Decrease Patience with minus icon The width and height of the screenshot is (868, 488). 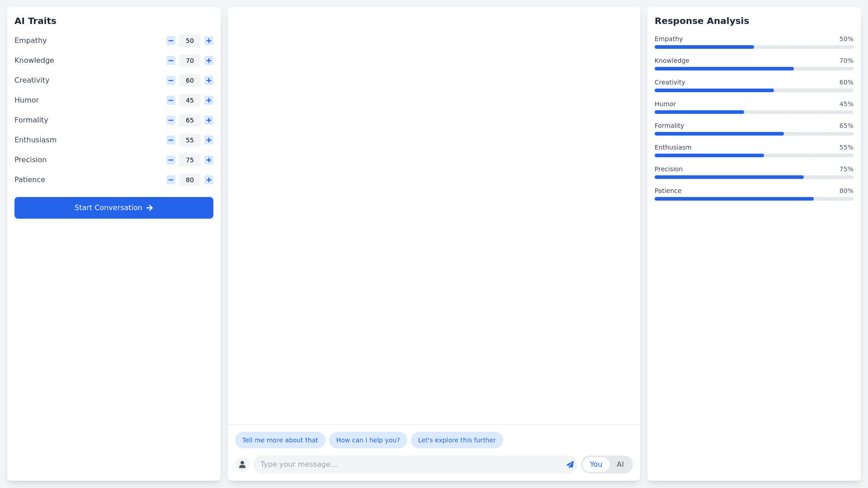point(170,180)
